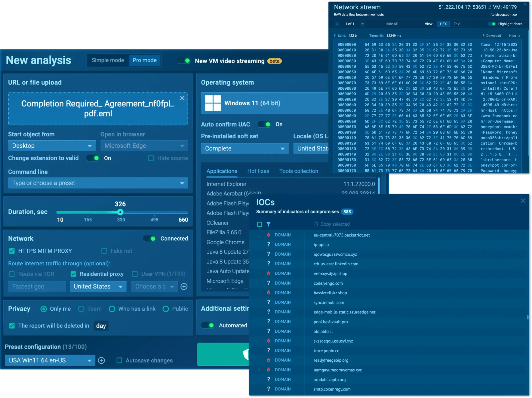Open the Start object from Desktop dropdown
532x398 pixels.
tap(52, 146)
